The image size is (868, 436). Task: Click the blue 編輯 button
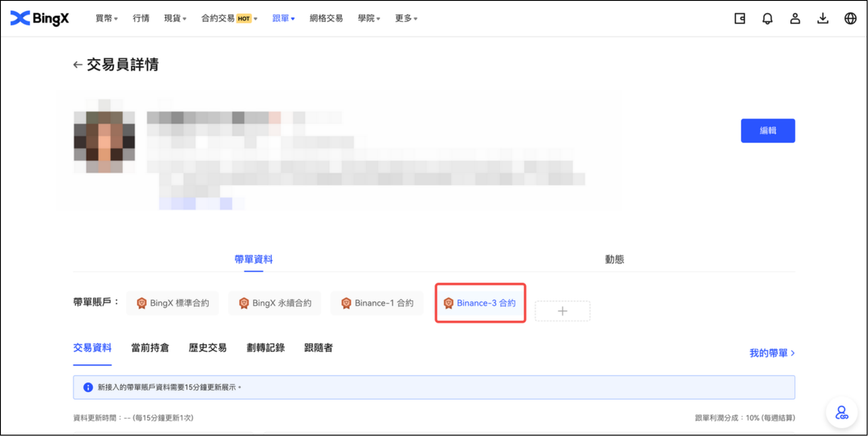pyautogui.click(x=768, y=131)
